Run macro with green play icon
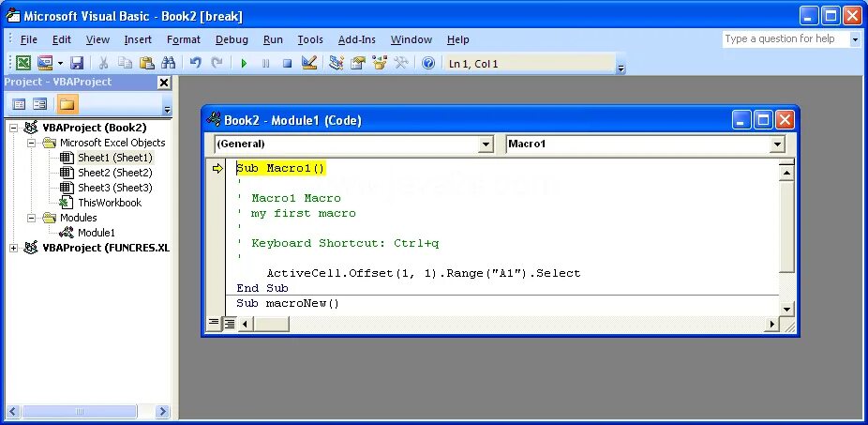Image resolution: width=868 pixels, height=425 pixels. point(244,63)
